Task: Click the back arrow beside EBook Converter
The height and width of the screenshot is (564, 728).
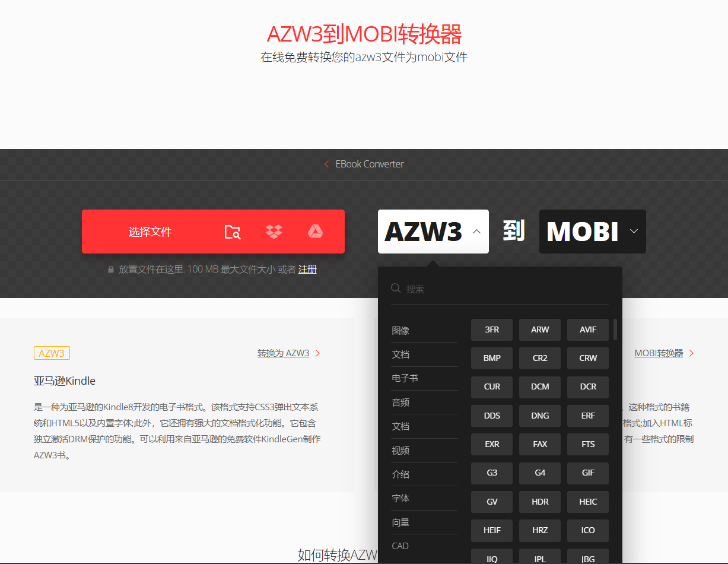Action: click(x=326, y=164)
